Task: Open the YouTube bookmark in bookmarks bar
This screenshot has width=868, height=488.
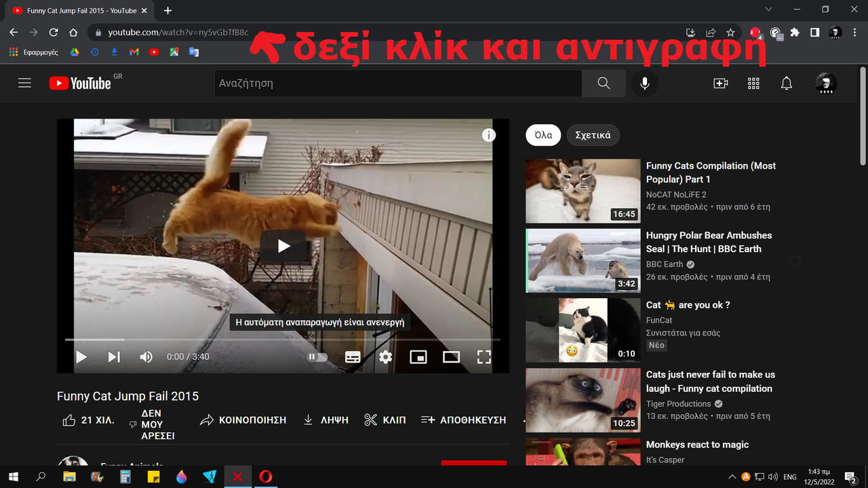Action: pyautogui.click(x=155, y=52)
